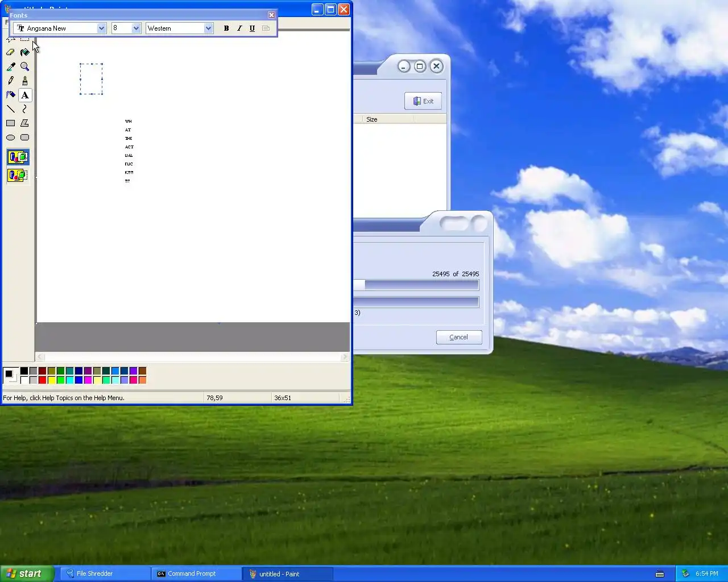Select the straight Line tool
The image size is (728, 582).
click(10, 109)
